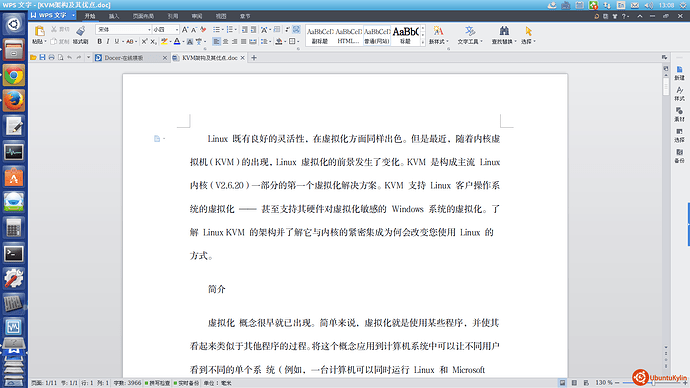Open the 页面布局 ribbon tab
The width and height of the screenshot is (690, 388).
[143, 16]
